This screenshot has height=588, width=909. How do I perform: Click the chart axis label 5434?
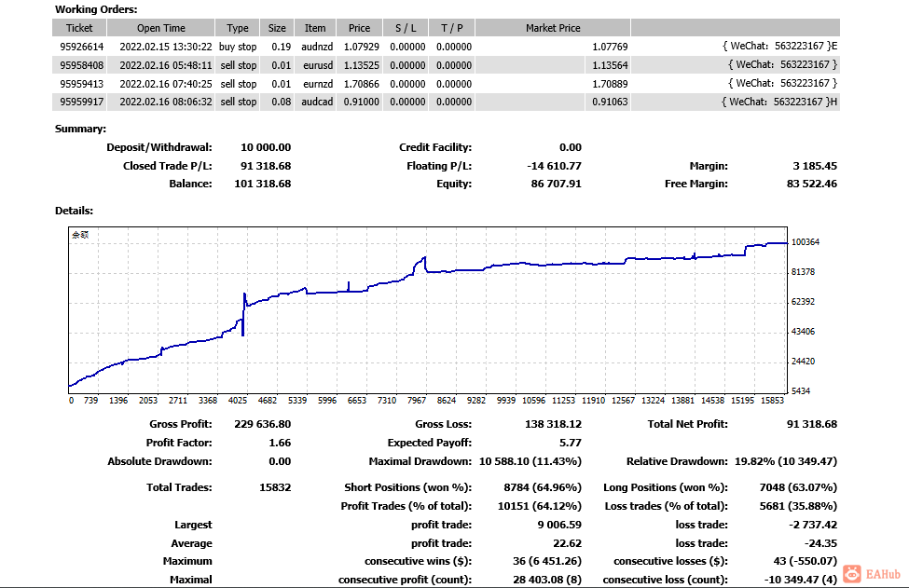pos(801,391)
